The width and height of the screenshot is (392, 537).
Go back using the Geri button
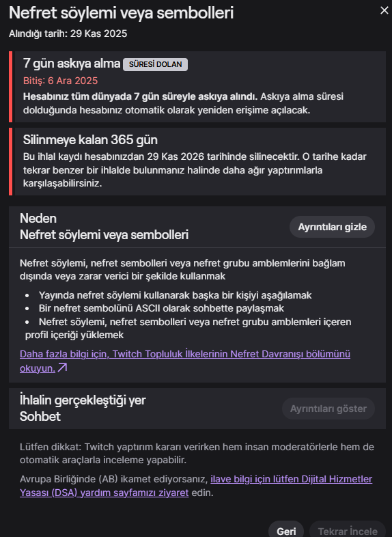point(286,531)
